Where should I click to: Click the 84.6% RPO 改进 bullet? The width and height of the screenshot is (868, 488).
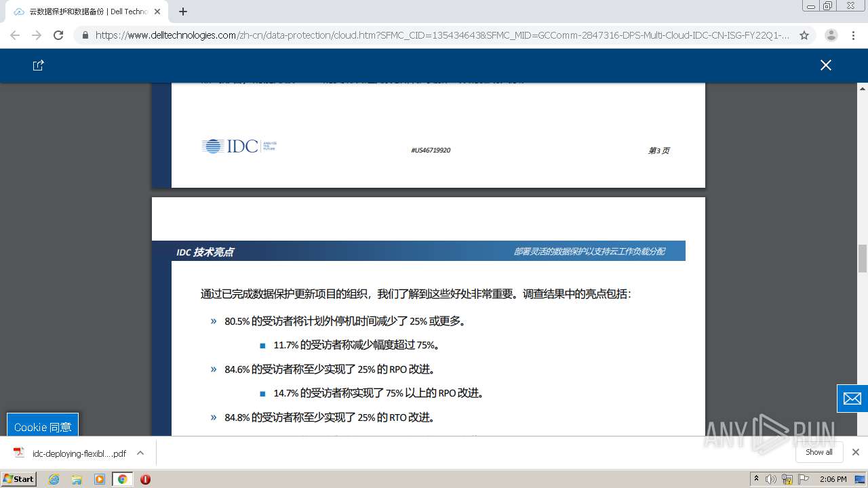(330, 369)
